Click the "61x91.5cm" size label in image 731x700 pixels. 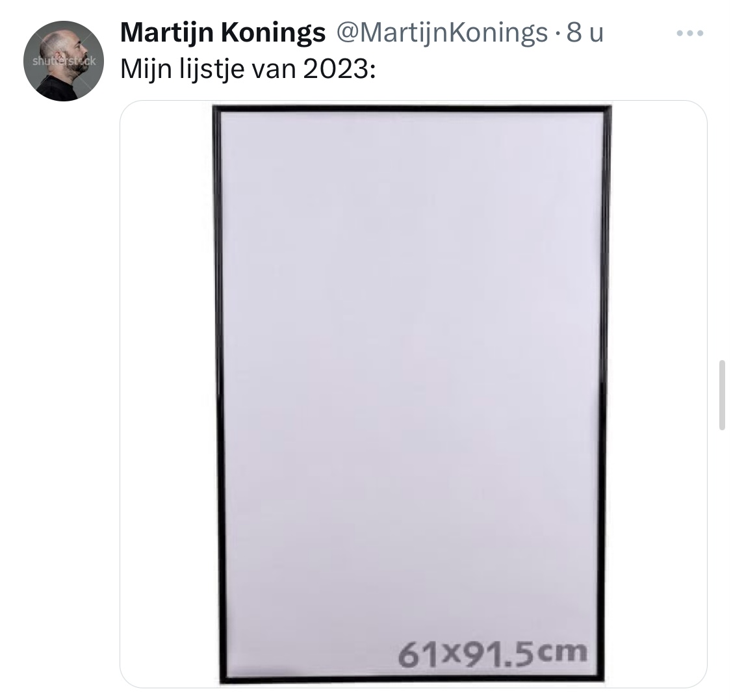pos(493,653)
